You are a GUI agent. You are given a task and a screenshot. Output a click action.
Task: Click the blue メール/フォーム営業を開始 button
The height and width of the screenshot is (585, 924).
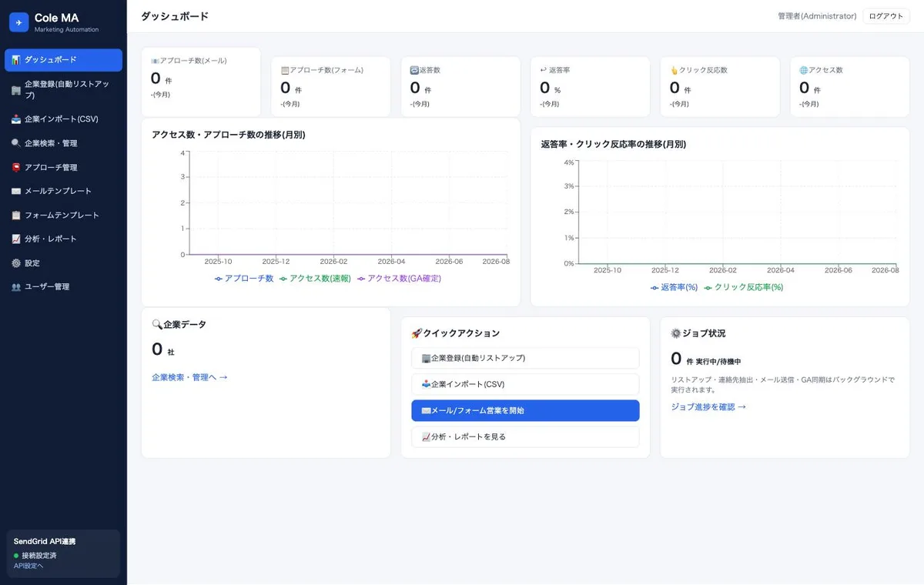[525, 410]
